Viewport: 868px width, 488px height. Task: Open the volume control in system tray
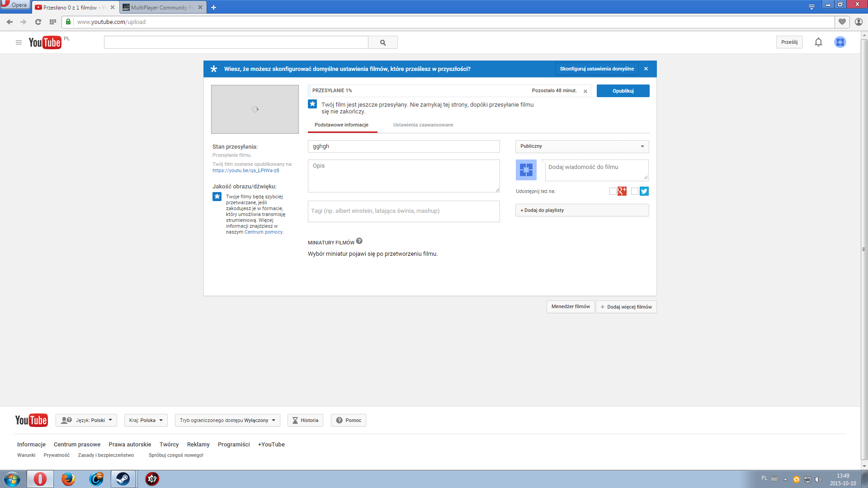(x=818, y=479)
